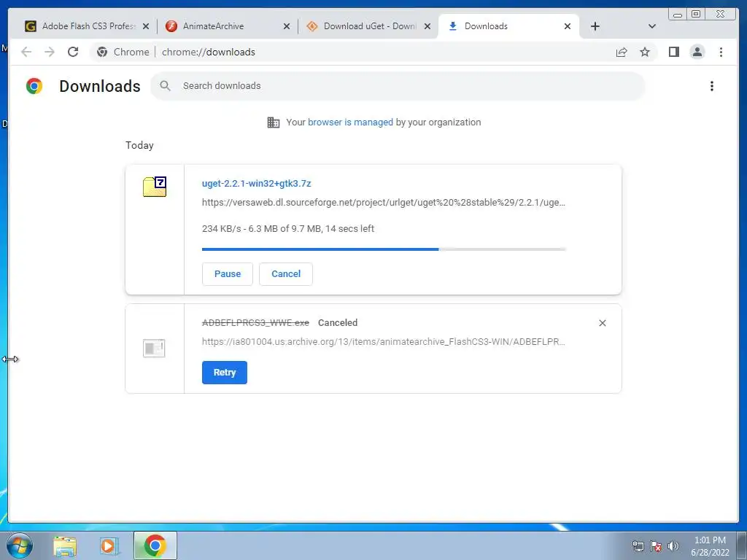Click the uget download progress bar
The image size is (747, 560).
click(384, 249)
